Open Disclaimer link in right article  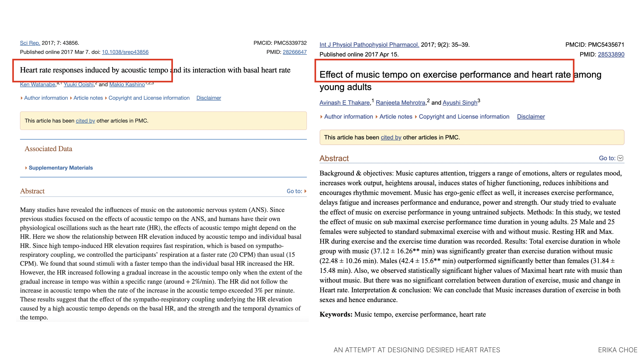tap(531, 117)
